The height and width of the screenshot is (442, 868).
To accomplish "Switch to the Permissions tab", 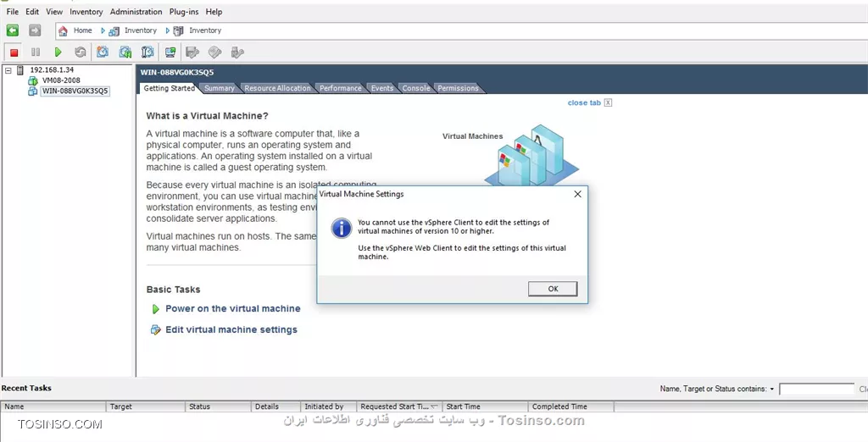I will [458, 88].
